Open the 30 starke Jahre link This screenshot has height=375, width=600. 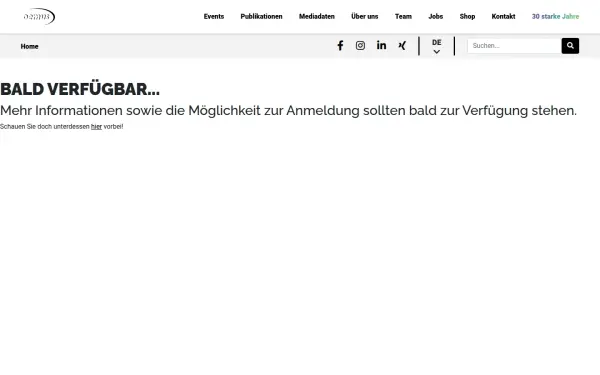tap(555, 16)
